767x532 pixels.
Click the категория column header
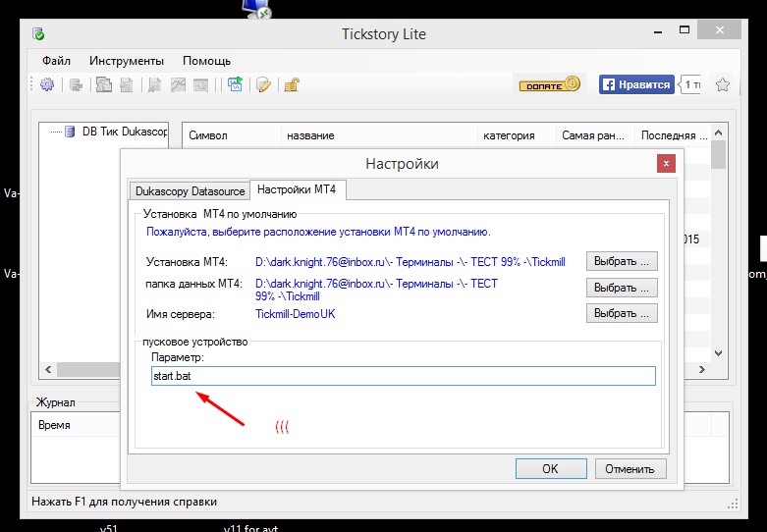(x=517, y=135)
